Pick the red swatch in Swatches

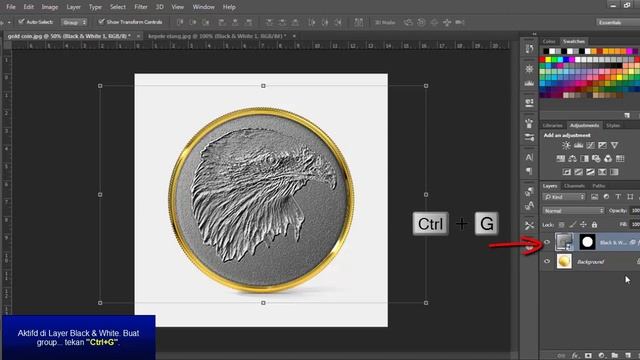(x=543, y=60)
